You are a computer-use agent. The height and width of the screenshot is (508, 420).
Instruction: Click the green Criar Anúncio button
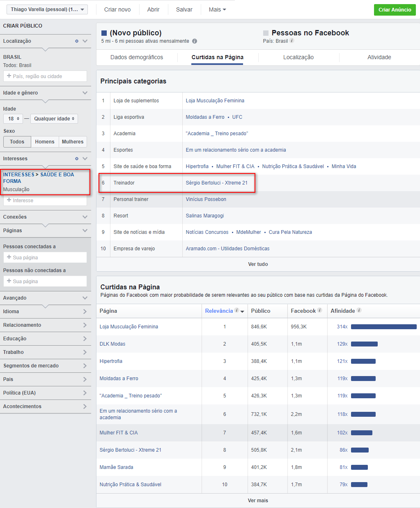point(395,10)
